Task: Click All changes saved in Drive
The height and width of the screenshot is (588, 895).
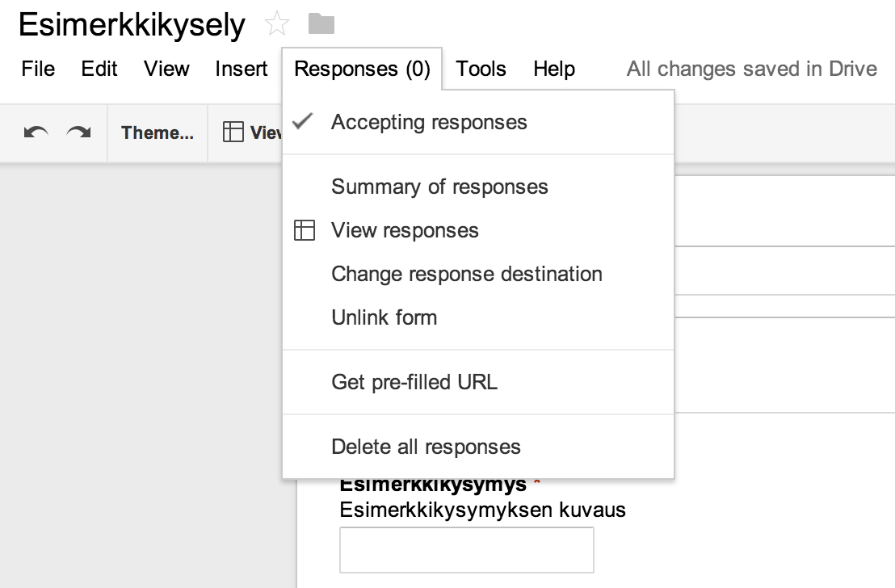Action: 751,69
